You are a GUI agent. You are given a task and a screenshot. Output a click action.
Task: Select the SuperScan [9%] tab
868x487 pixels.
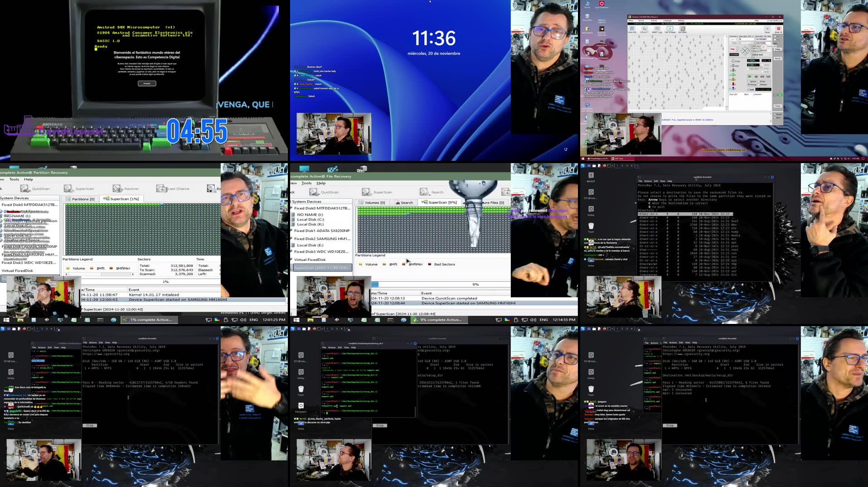point(439,203)
